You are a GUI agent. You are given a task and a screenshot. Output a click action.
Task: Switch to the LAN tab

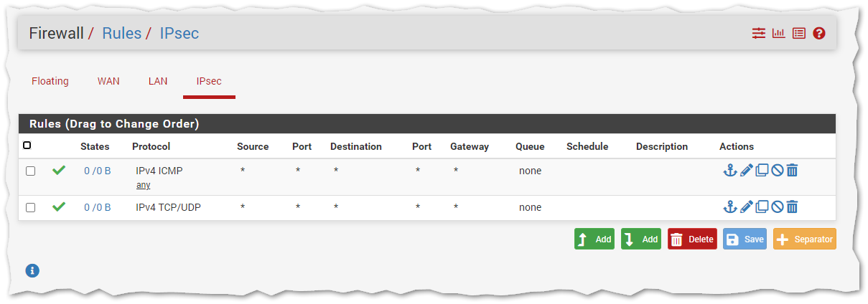[158, 81]
